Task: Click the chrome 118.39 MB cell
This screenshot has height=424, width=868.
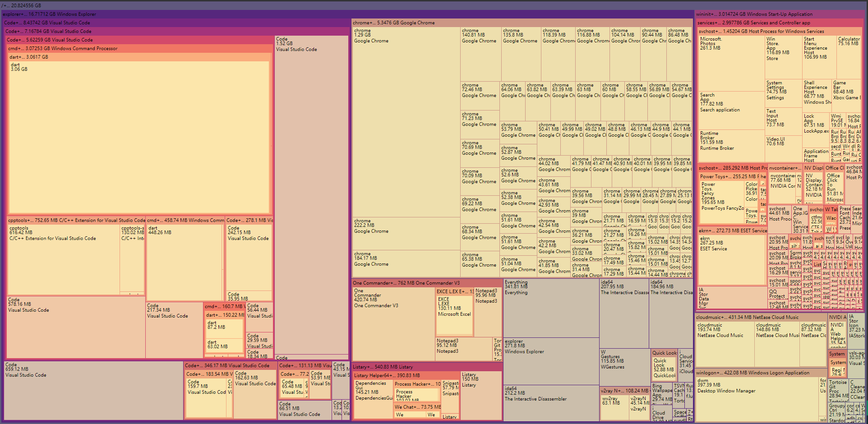Action: 558,54
